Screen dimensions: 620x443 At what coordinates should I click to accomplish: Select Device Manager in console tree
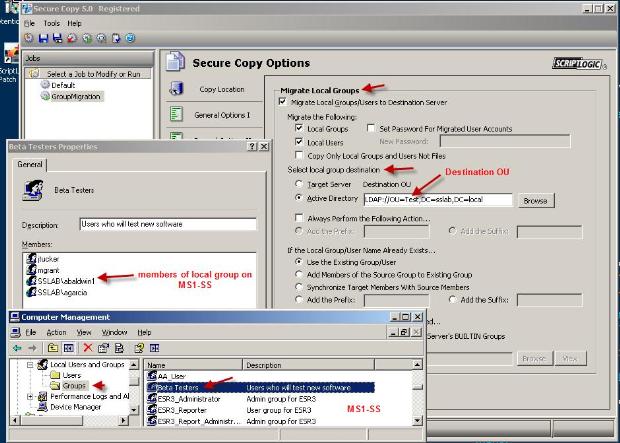[x=76, y=407]
